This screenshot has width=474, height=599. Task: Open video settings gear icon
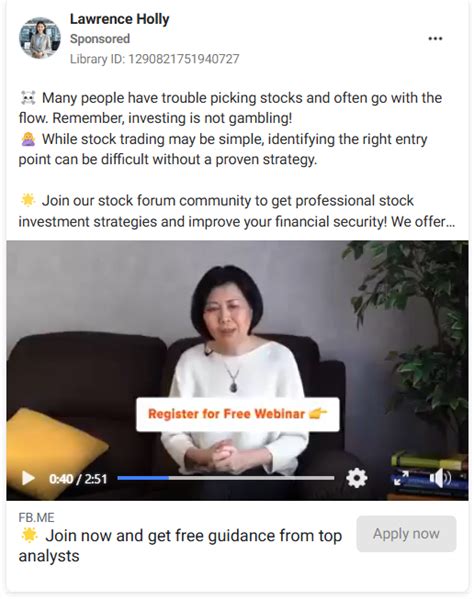[x=357, y=478]
